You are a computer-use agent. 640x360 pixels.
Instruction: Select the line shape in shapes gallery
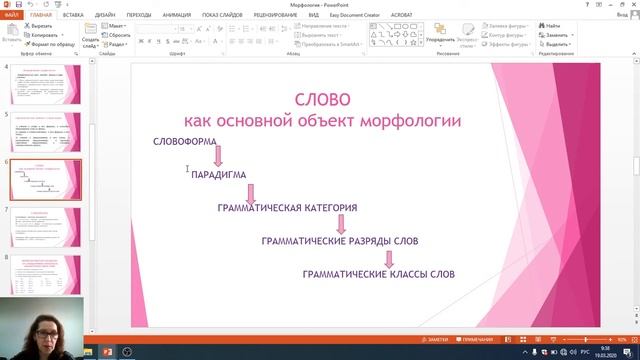[381, 27]
